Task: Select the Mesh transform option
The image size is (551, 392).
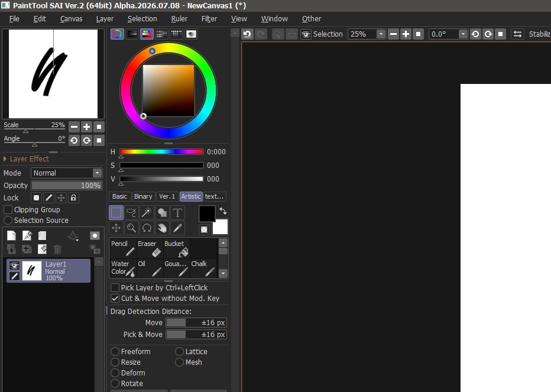Action: tap(179, 362)
